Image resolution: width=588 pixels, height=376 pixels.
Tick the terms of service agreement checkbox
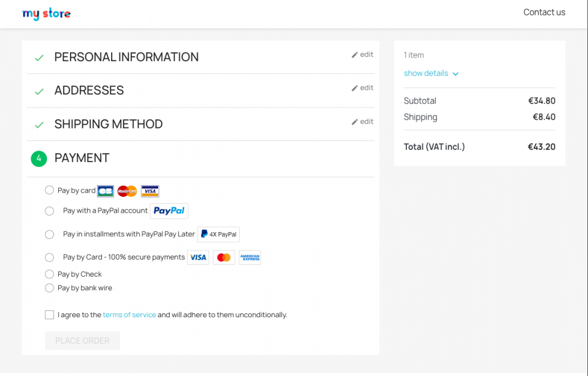pyautogui.click(x=49, y=314)
